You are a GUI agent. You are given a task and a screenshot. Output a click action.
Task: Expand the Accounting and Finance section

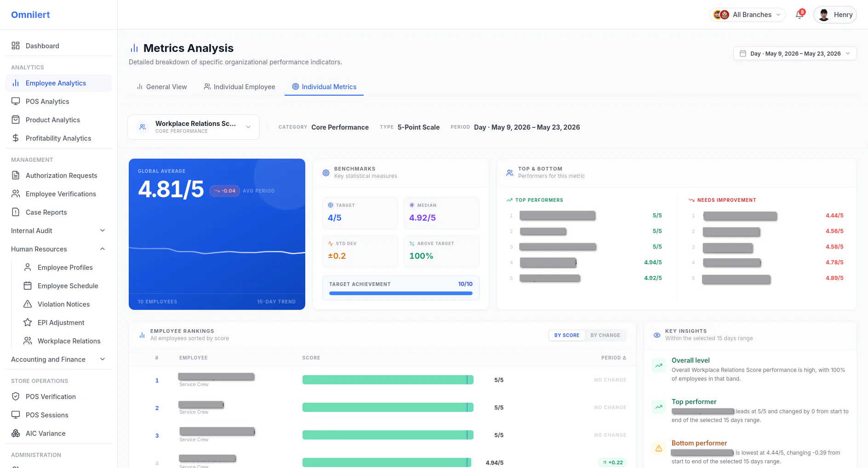58,359
